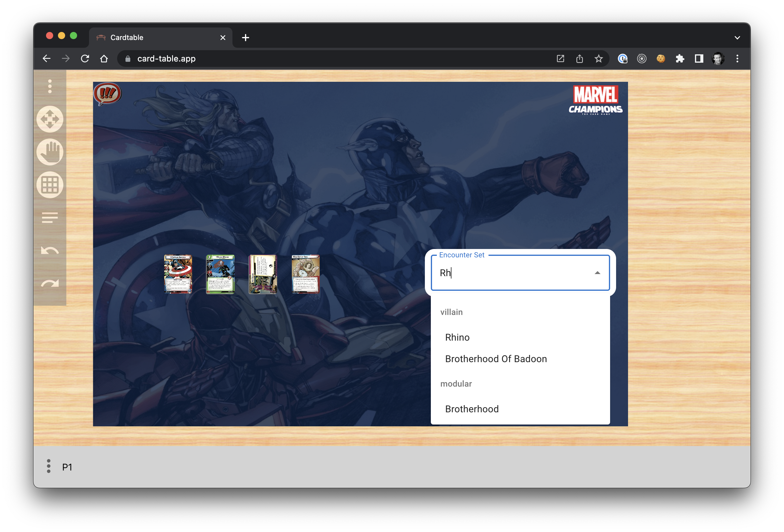Screen dimensions: 784x532
Task: Choose the modular Brotherhood option
Action: (520, 409)
